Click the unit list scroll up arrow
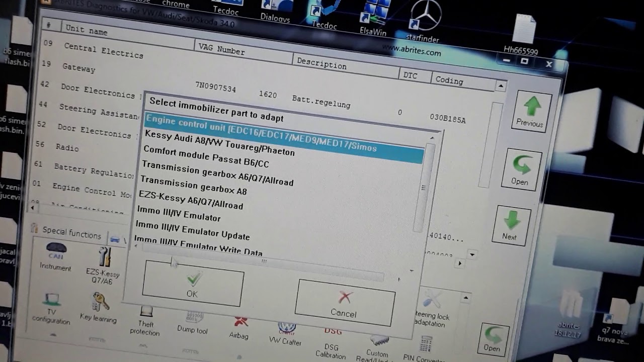644x362 pixels. (500, 86)
